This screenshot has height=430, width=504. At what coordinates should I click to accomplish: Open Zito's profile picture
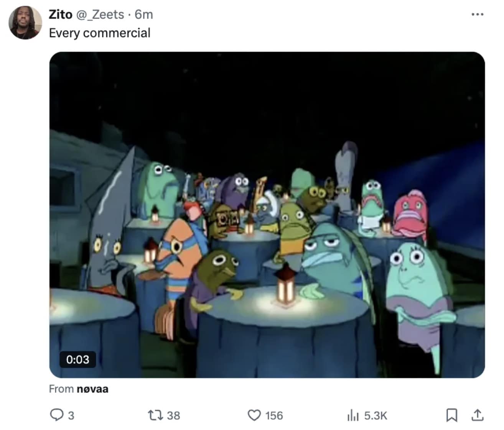click(25, 23)
